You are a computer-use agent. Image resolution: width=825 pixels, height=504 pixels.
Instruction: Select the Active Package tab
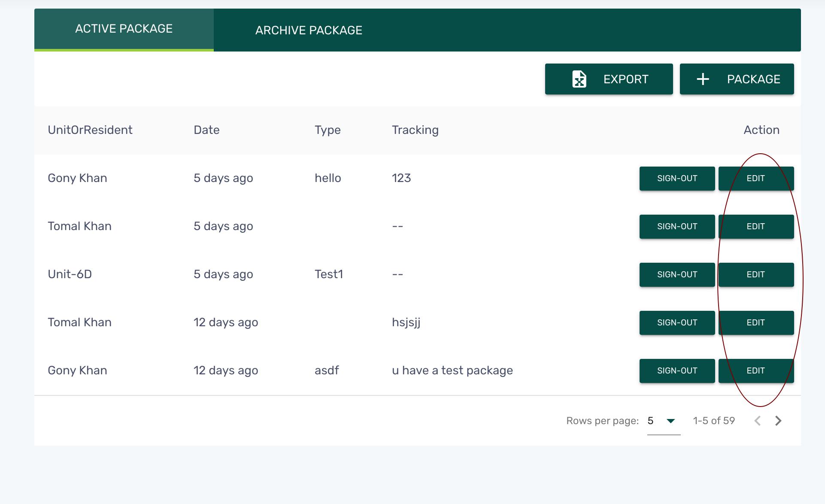(x=124, y=29)
